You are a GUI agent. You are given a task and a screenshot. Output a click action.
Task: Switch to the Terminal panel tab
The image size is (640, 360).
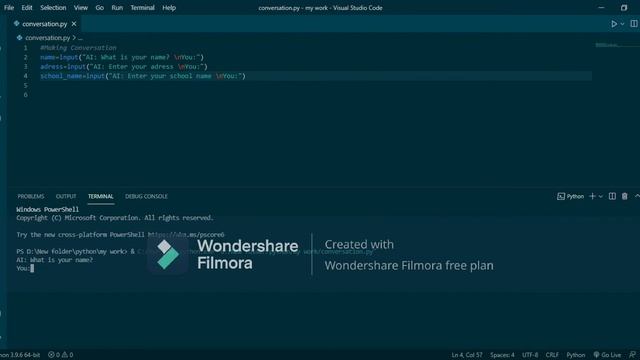click(x=100, y=196)
